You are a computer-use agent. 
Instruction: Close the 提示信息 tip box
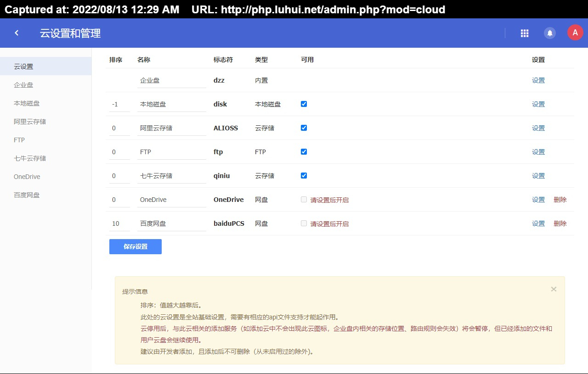(554, 289)
